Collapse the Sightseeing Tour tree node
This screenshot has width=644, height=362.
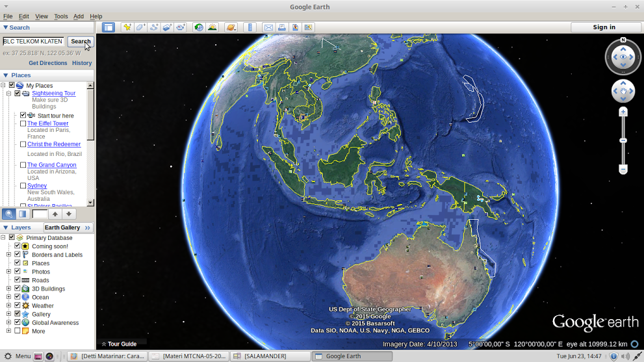coord(8,94)
